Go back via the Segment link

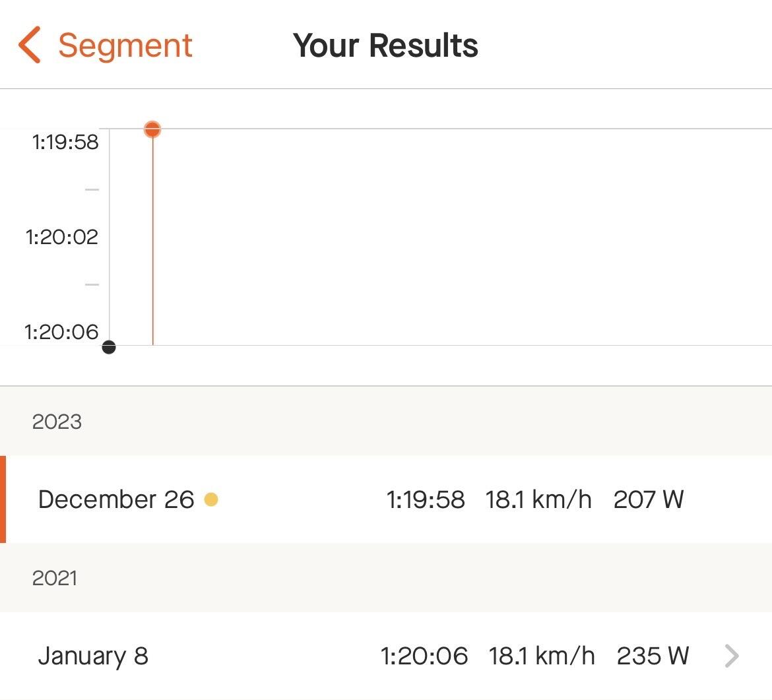click(125, 46)
